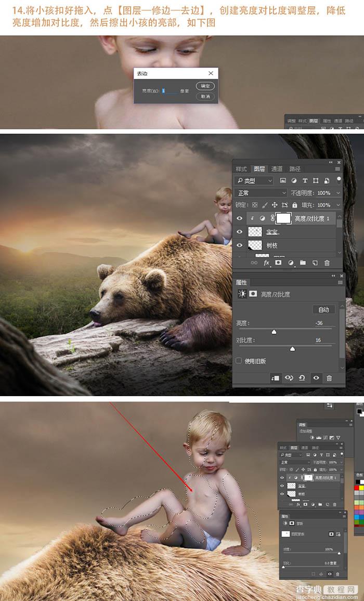Add Brightness/Contrast adjustment in 调整 panel
This screenshot has width=364, height=601.
click(x=313, y=438)
